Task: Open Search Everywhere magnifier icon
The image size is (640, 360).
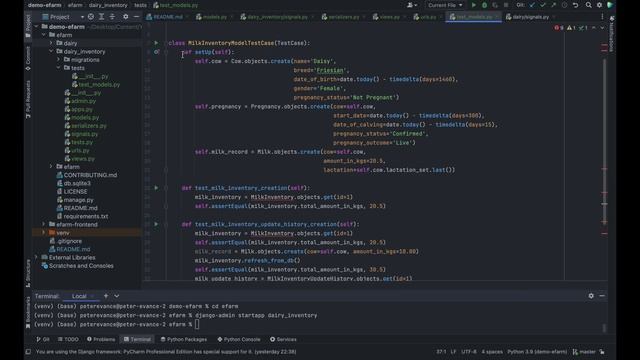Action: click(588, 5)
